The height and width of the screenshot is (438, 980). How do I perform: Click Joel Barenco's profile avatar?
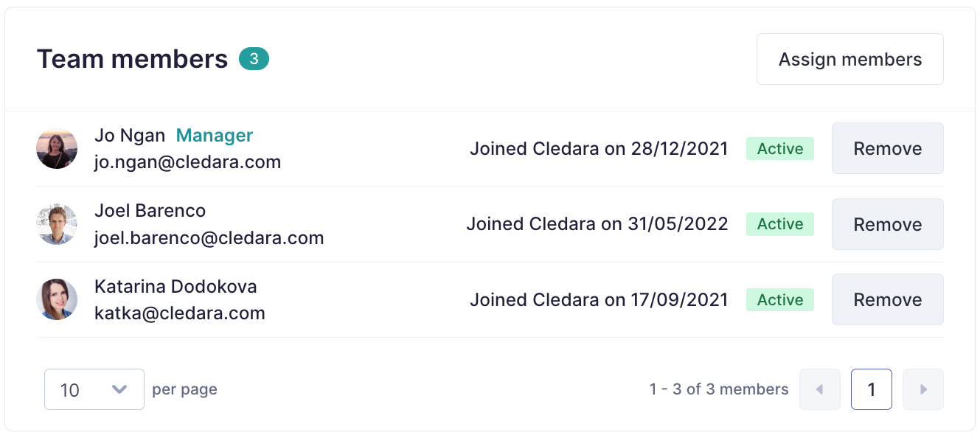pos(57,224)
